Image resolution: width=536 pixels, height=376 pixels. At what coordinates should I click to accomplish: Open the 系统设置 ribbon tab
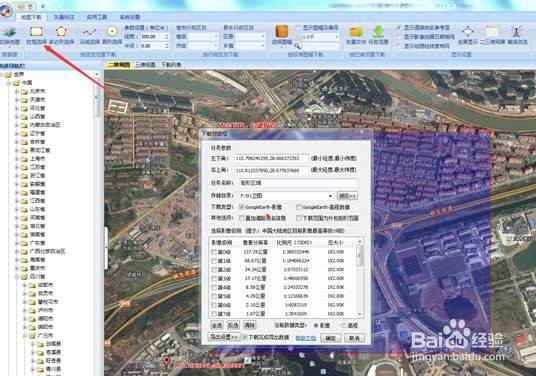click(x=130, y=17)
